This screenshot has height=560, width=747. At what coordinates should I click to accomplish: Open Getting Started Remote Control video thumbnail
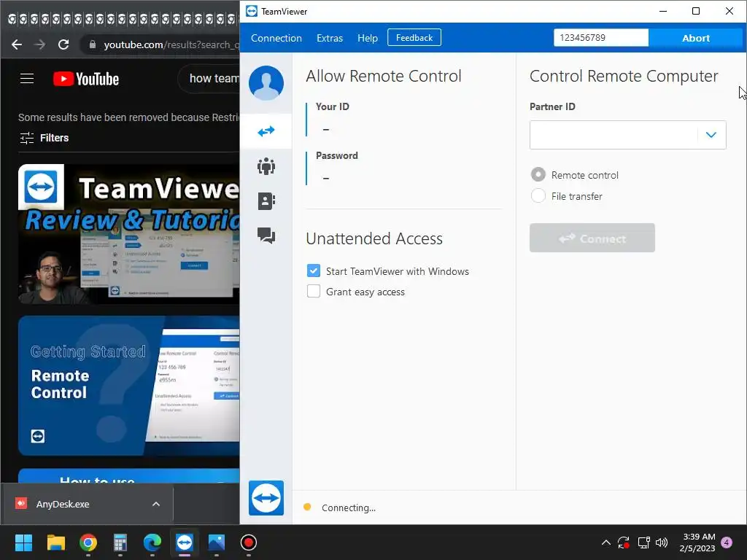click(x=128, y=386)
